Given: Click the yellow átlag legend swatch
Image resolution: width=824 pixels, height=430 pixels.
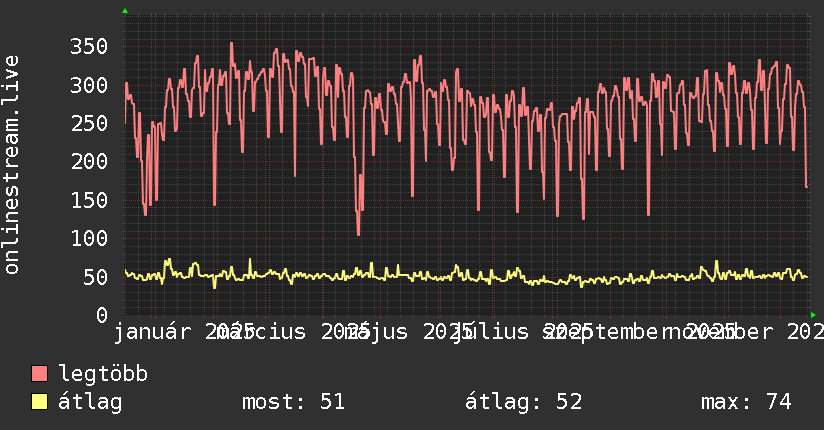Looking at the screenshot, I should 39,402.
